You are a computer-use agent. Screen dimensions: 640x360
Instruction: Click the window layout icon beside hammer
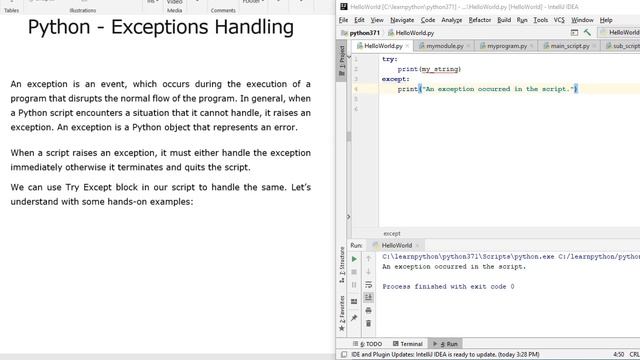574,33
